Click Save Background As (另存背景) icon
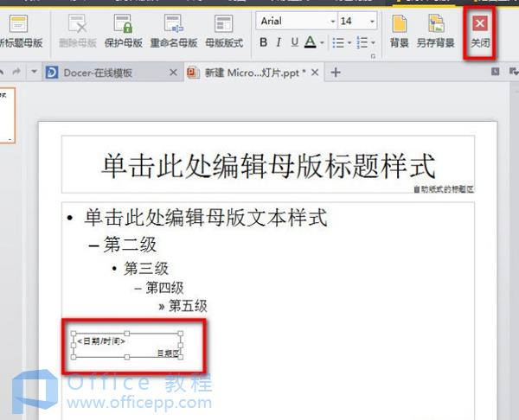This screenshot has width=519, height=420. [x=437, y=30]
